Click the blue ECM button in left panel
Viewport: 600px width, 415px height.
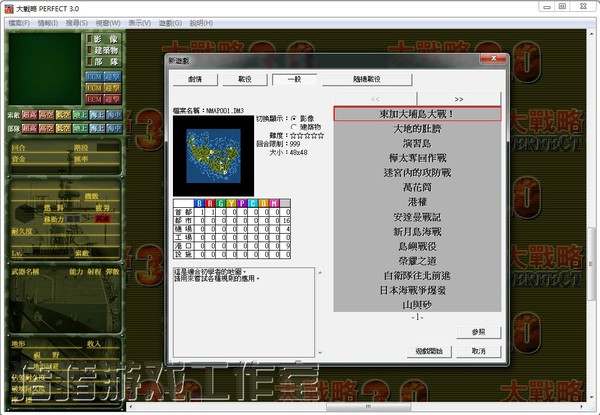pyautogui.click(x=95, y=75)
